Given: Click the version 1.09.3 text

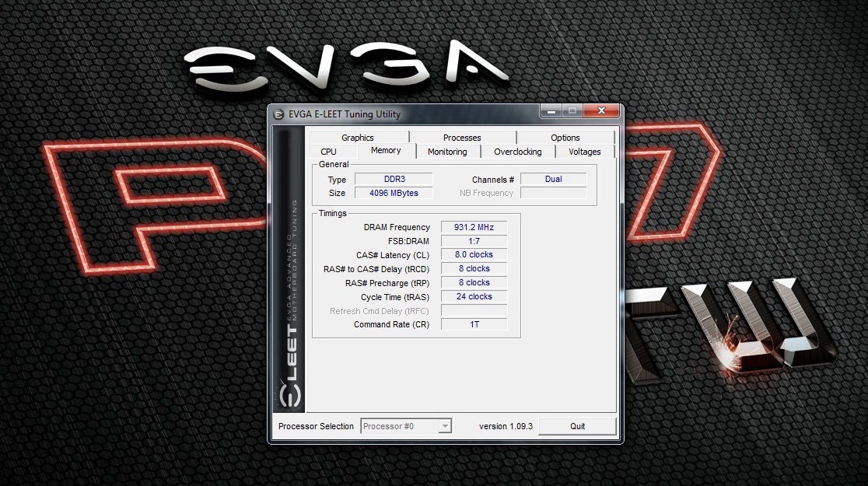Looking at the screenshot, I should coord(506,426).
